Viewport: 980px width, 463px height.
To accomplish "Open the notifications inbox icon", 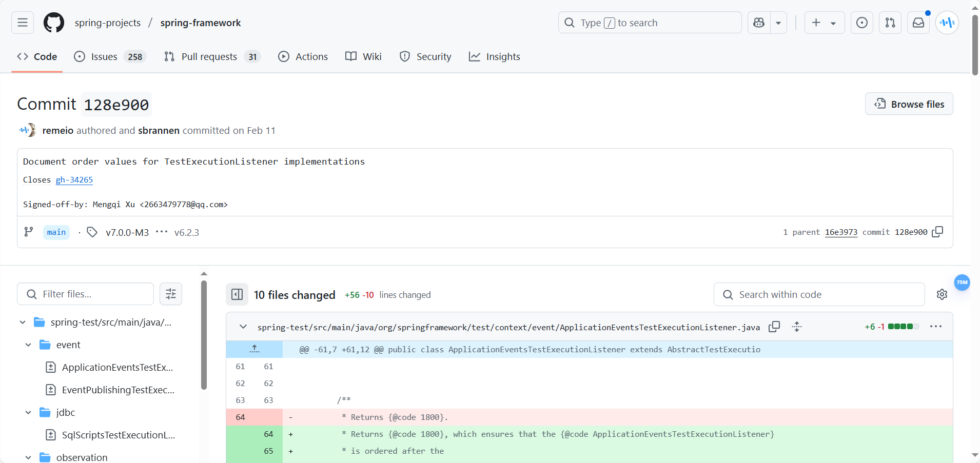I will (x=918, y=23).
